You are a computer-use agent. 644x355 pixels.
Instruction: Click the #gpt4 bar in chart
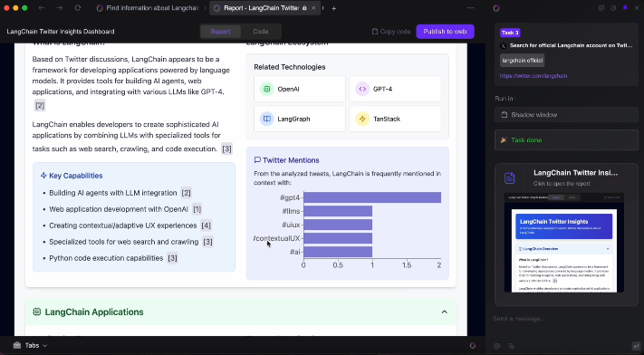tap(372, 197)
